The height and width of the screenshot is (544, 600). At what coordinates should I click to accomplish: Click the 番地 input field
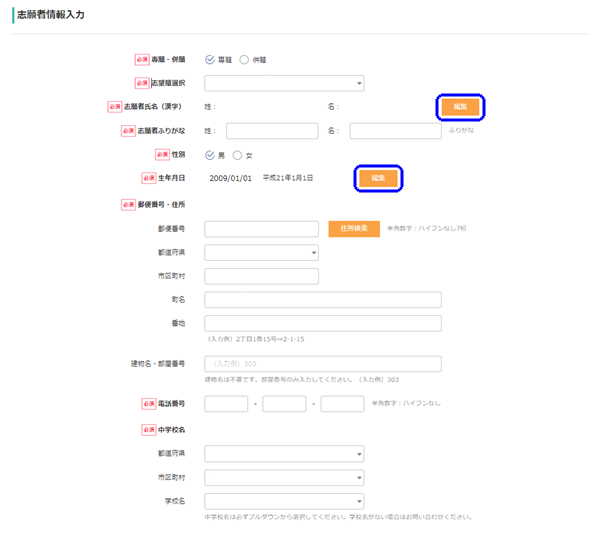point(323,323)
